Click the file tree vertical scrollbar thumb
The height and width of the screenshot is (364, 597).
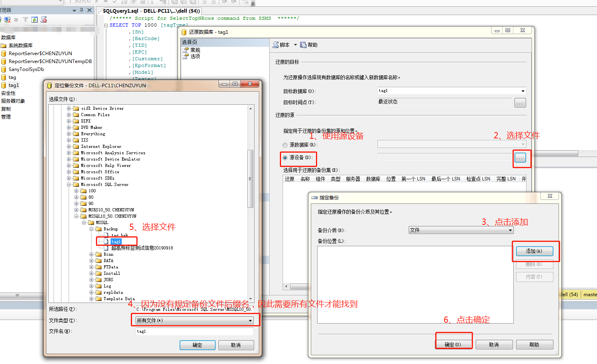pos(250,178)
